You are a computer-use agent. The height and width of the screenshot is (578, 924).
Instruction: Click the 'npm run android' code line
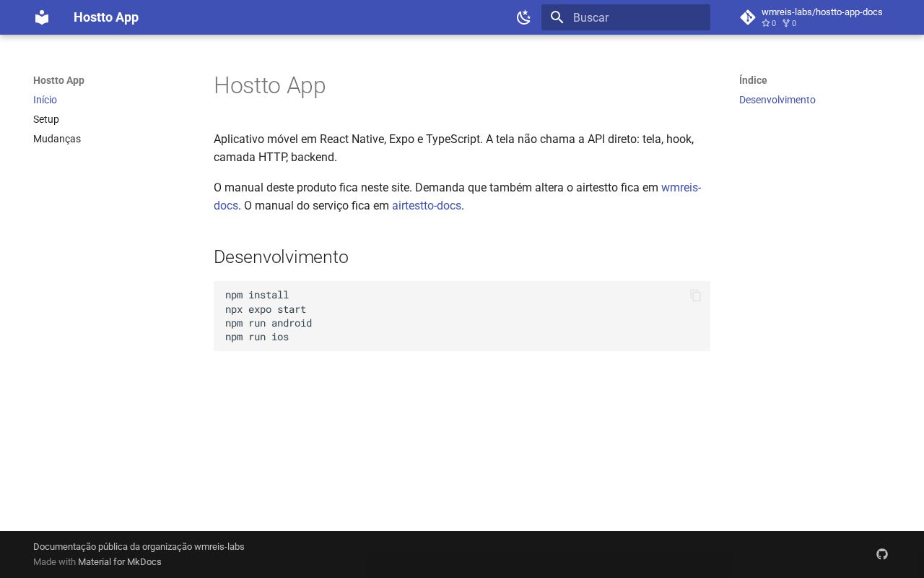click(x=269, y=323)
